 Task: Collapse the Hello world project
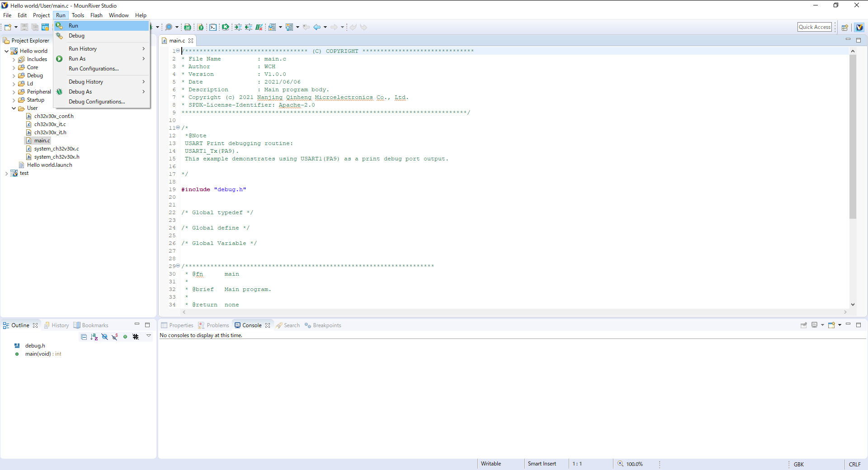(6, 51)
